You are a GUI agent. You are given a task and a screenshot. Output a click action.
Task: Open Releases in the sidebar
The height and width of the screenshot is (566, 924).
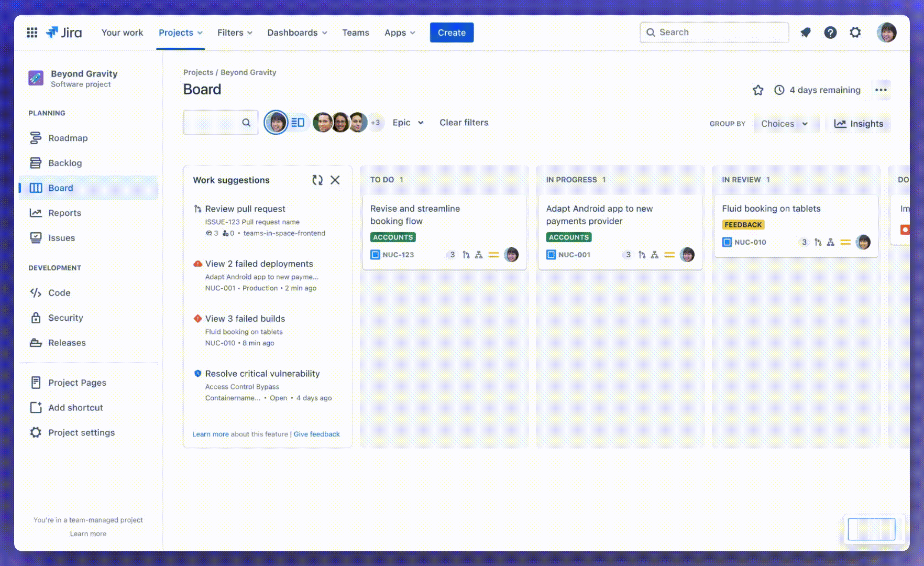[88, 343]
